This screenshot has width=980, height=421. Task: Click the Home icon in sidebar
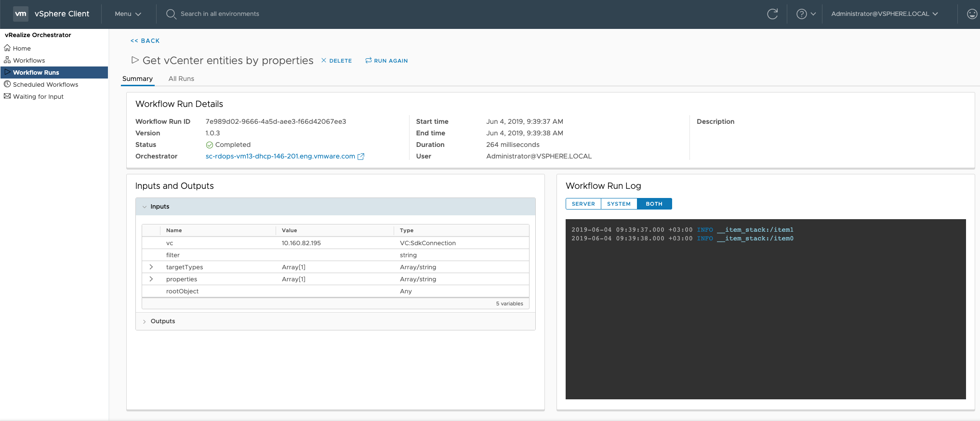(x=7, y=48)
